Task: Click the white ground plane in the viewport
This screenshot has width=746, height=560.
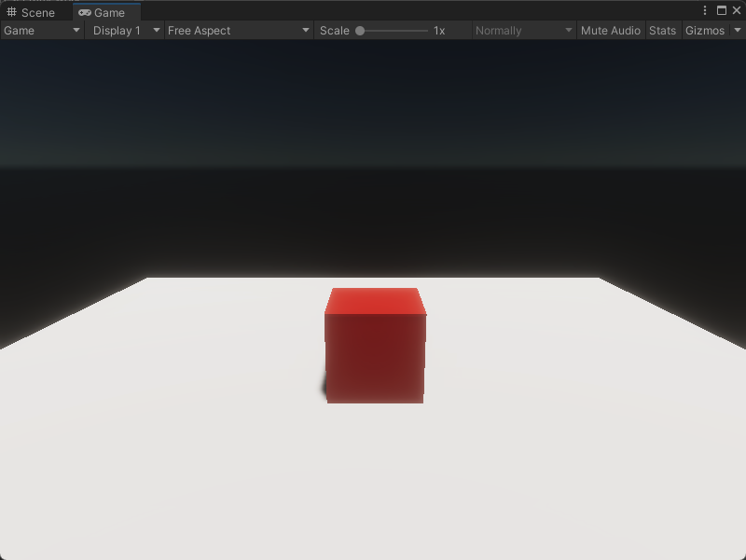Action: pyautogui.click(x=373, y=466)
